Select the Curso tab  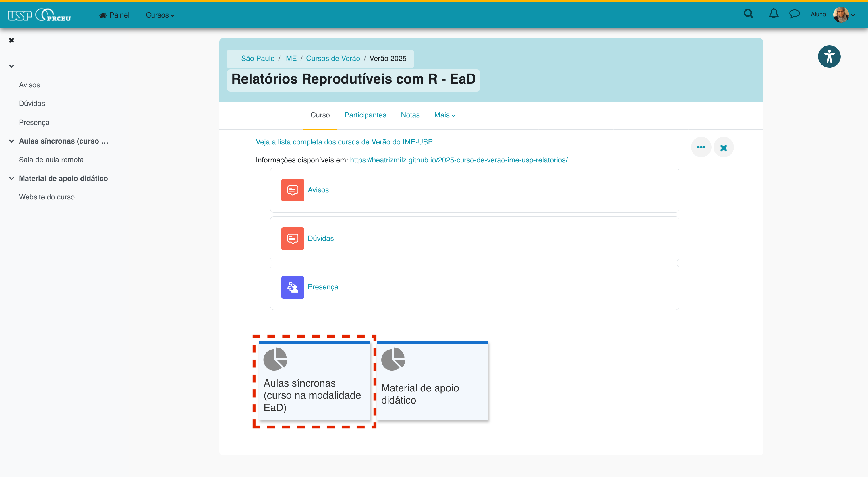320,115
